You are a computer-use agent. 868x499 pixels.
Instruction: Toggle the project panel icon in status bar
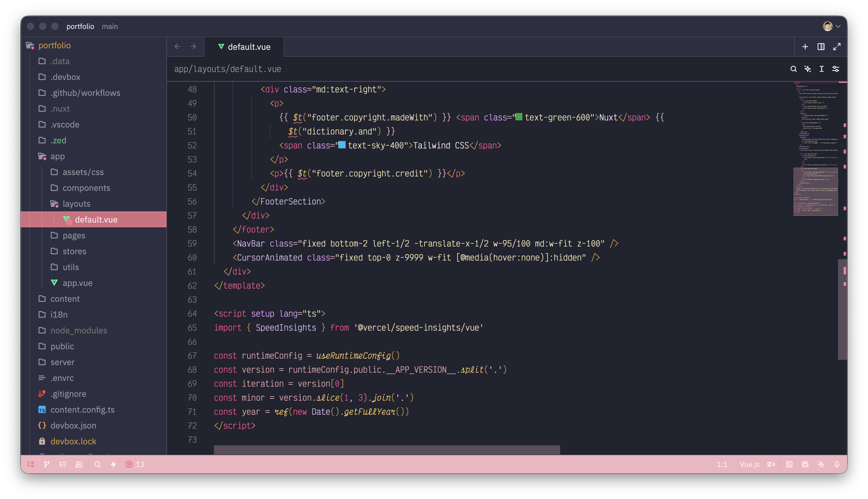pos(31,464)
